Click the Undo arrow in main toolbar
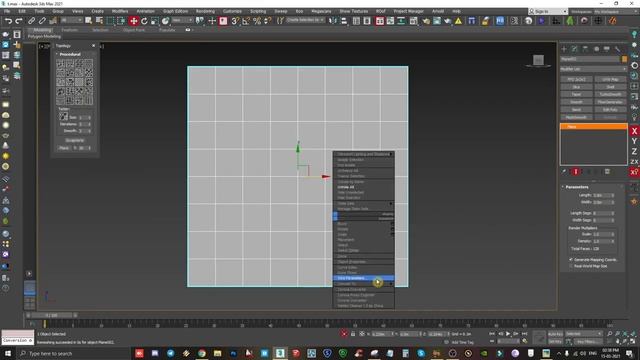Image resolution: width=640 pixels, height=360 pixels. 8,21
